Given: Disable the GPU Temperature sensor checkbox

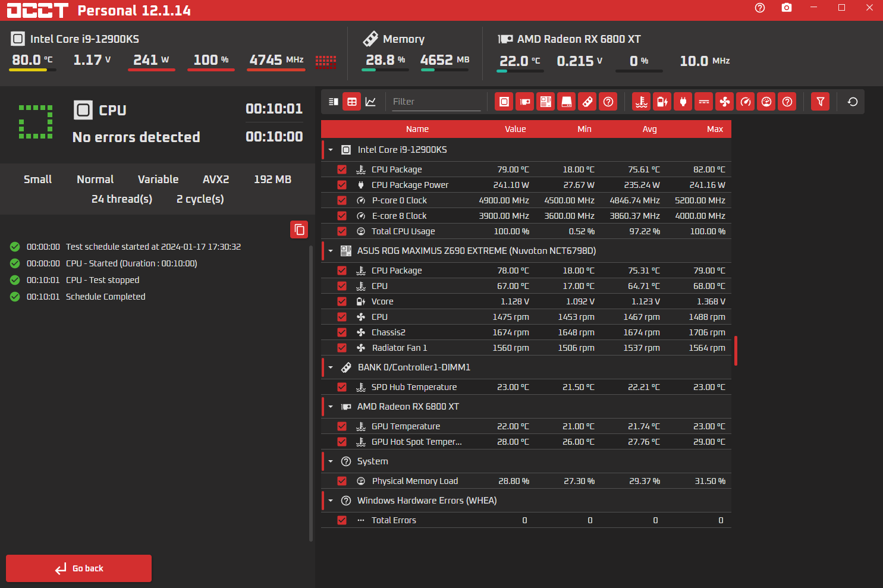Looking at the screenshot, I should (x=342, y=426).
